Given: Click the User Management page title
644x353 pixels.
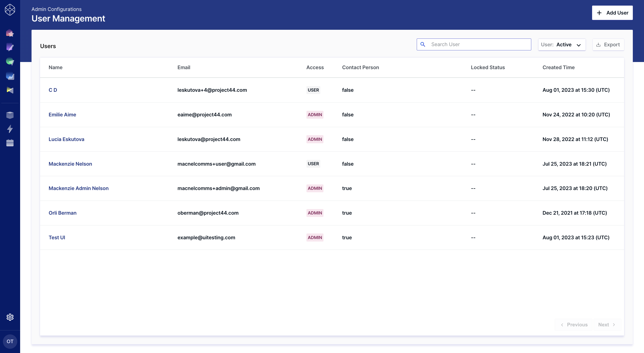Looking at the screenshot, I should click(68, 19).
